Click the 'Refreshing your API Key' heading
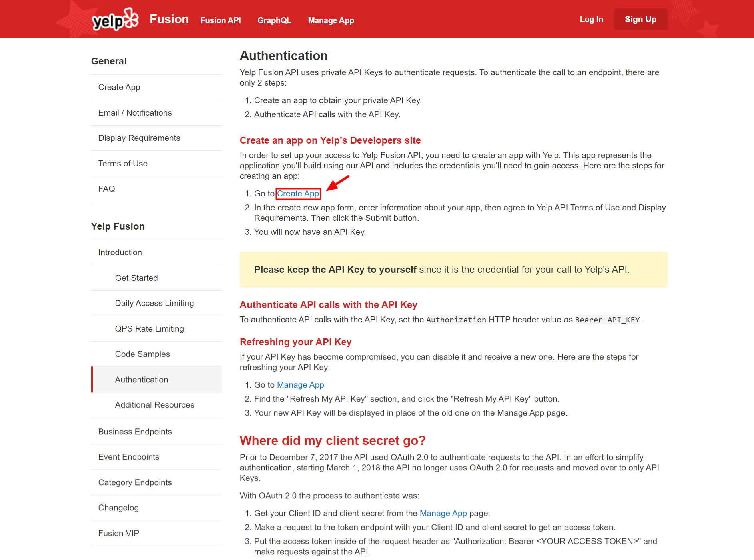754x560 pixels. [x=296, y=342]
